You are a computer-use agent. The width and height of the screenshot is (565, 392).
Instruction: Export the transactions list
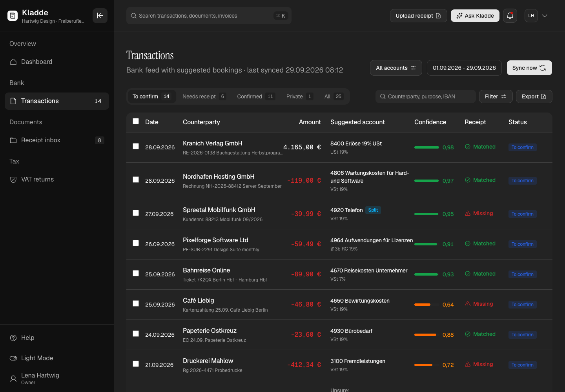pyautogui.click(x=534, y=96)
